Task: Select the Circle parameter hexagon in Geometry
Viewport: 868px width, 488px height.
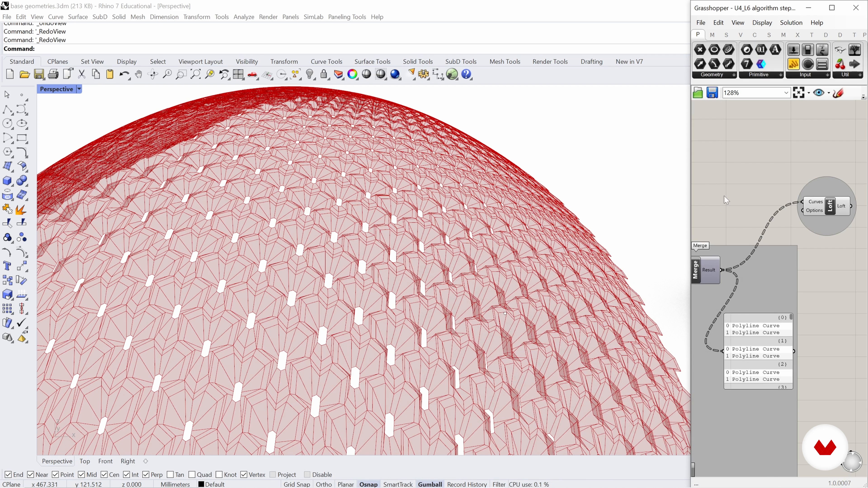Action: click(714, 50)
